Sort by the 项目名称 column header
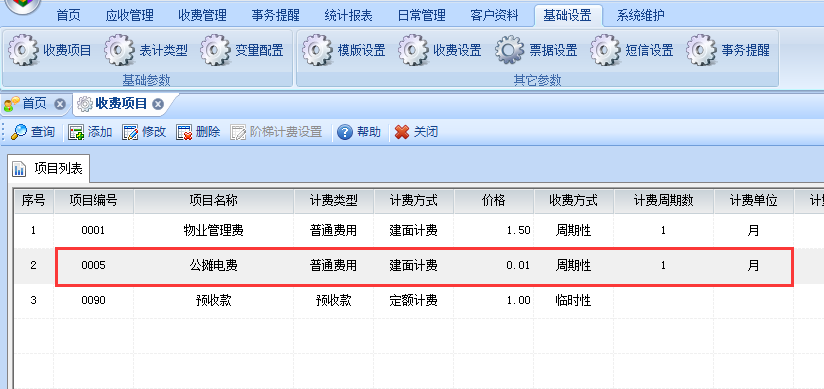824x389 pixels. pos(213,201)
